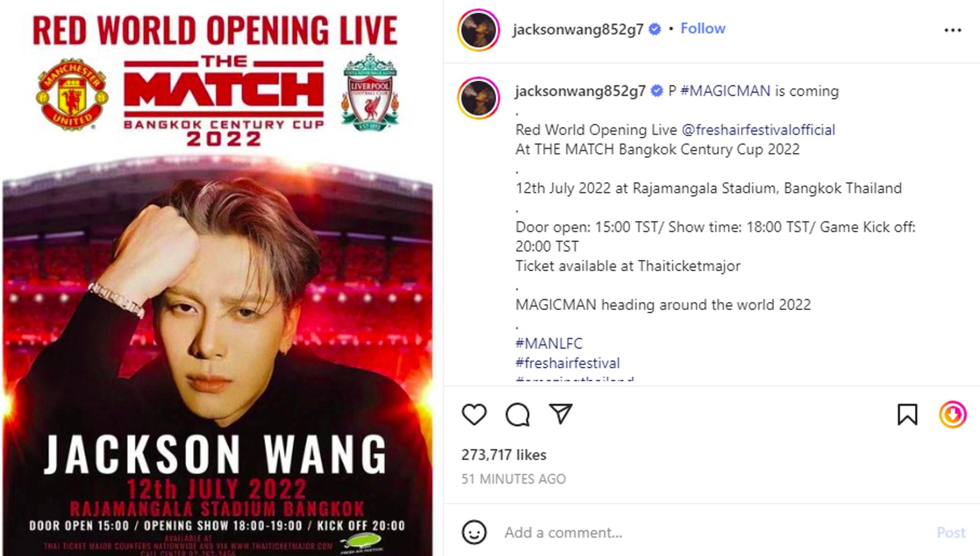Open the three-dot more options menu

[952, 30]
